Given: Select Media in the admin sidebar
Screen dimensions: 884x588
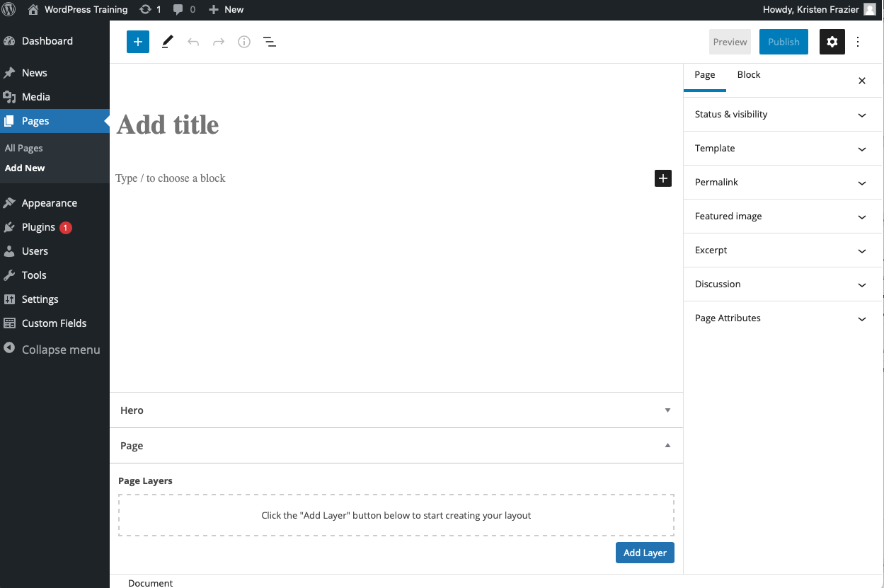Looking at the screenshot, I should (x=34, y=96).
